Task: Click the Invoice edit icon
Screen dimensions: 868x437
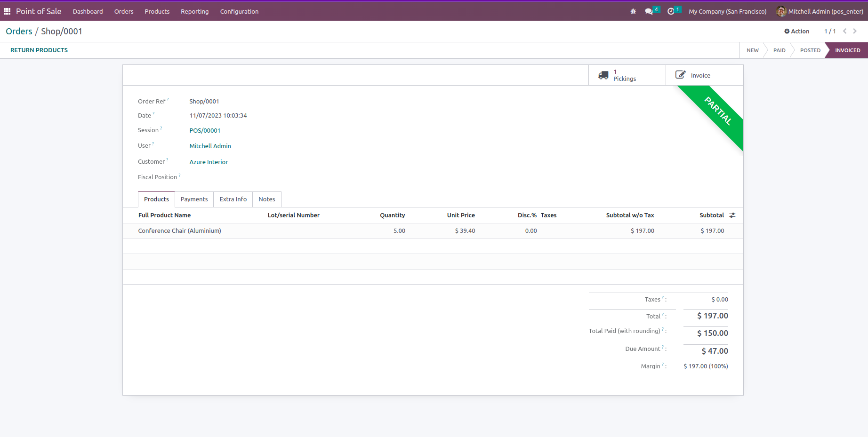Action: click(x=681, y=75)
